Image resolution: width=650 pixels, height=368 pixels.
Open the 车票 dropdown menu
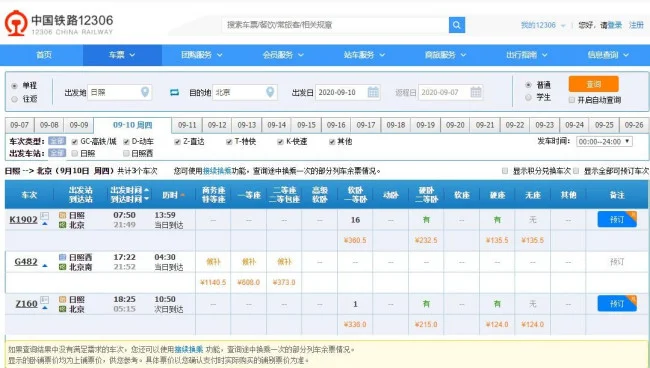pos(122,55)
